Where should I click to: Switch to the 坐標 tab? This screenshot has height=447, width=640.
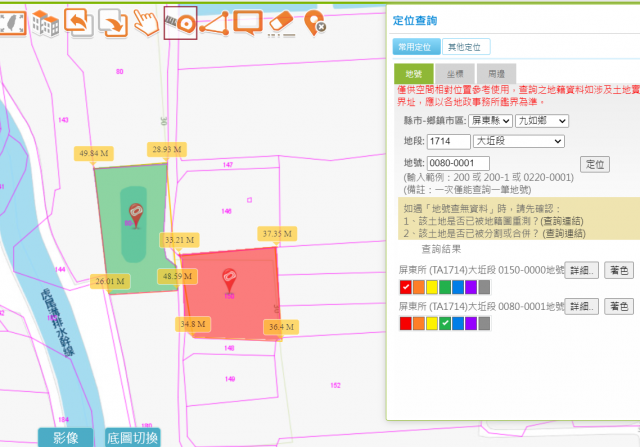click(x=455, y=73)
